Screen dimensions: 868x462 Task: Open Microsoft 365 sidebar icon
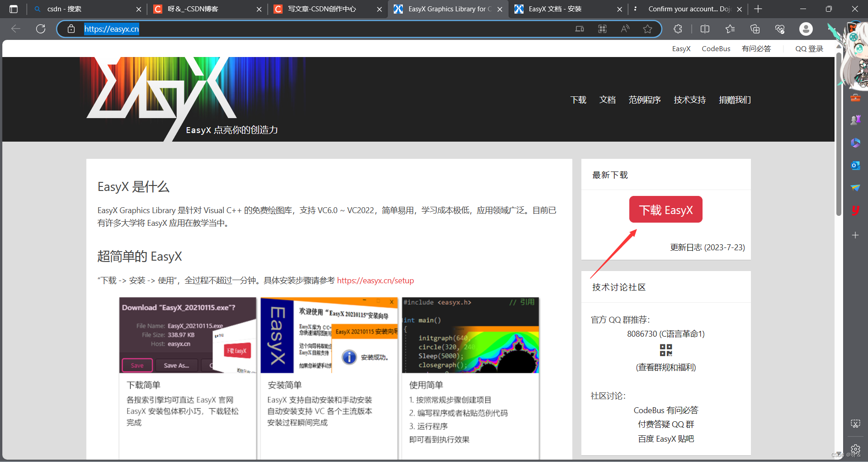tap(855, 142)
